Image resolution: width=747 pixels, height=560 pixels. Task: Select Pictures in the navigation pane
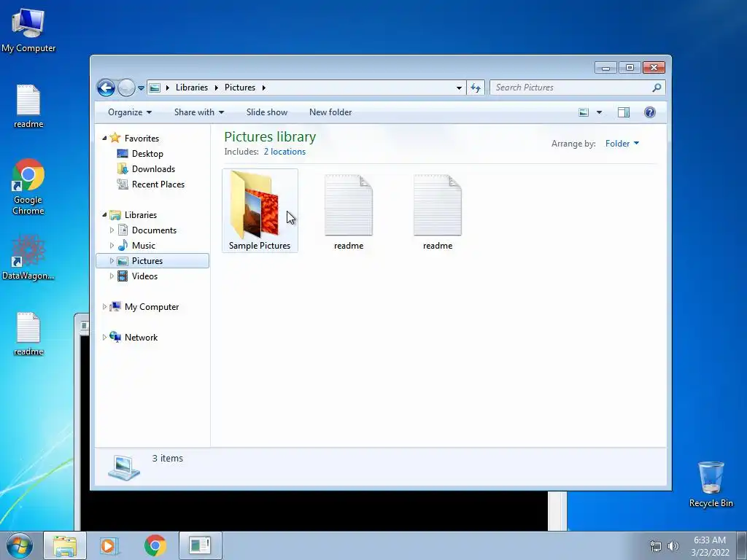(x=147, y=261)
